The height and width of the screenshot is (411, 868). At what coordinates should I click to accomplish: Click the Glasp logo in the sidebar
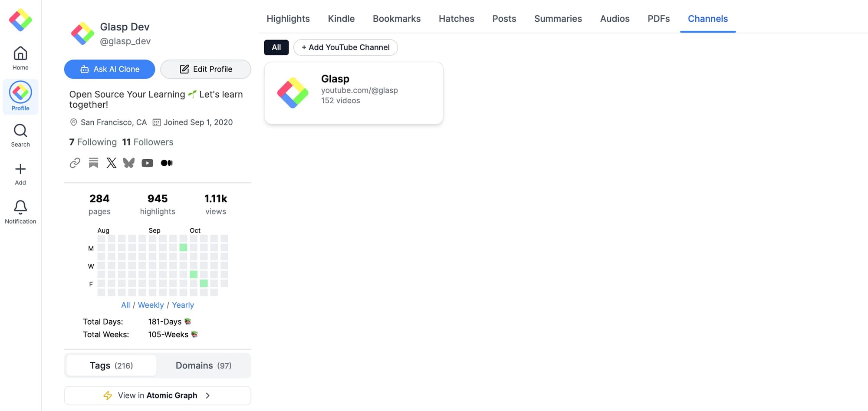pyautogui.click(x=20, y=20)
